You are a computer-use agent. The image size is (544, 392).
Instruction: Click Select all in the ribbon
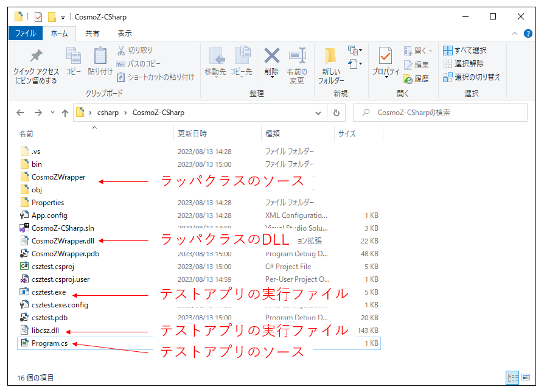[x=465, y=51]
